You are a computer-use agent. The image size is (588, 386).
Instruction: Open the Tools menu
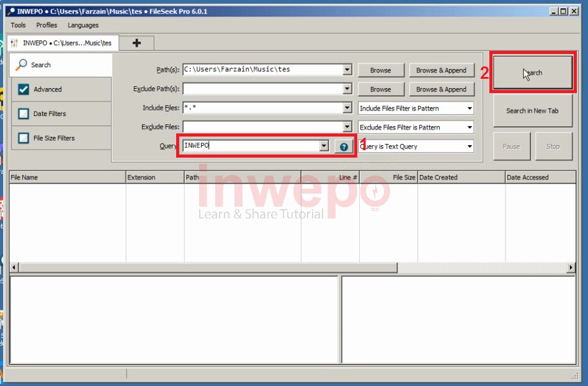[18, 25]
